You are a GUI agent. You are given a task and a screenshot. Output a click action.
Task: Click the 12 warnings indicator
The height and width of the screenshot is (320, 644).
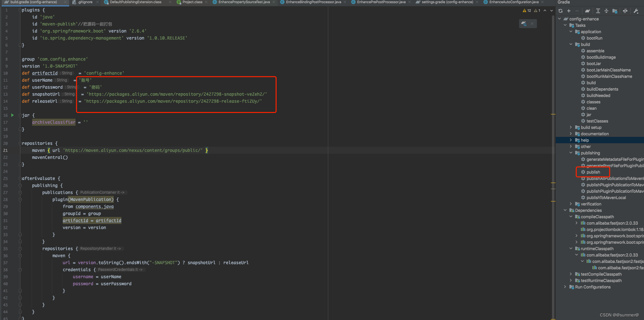[527, 11]
